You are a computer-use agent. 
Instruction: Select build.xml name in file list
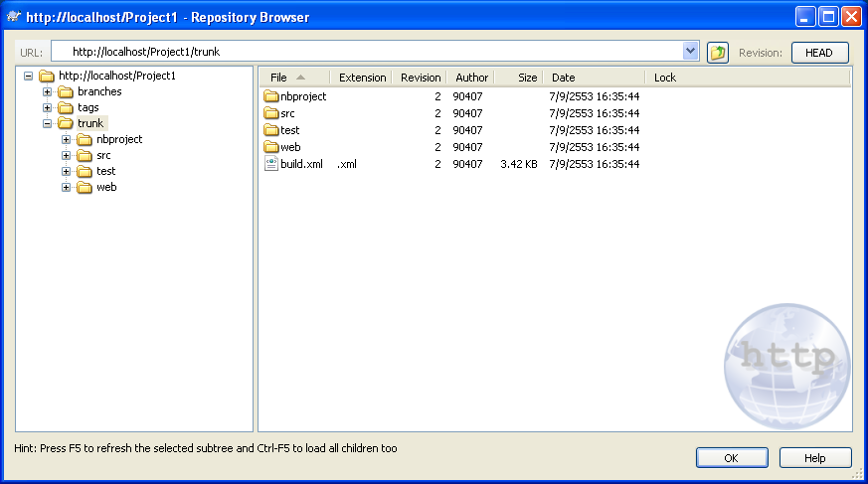coord(301,164)
